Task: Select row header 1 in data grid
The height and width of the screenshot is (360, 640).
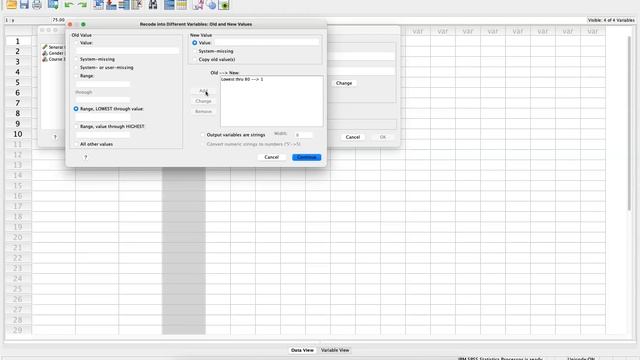Action: (x=18, y=41)
